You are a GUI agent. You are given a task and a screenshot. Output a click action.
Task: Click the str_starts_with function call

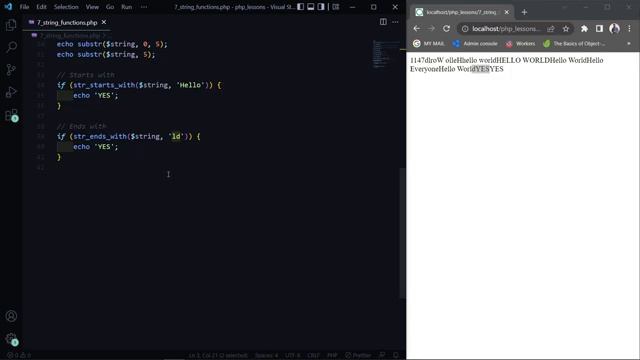(104, 85)
